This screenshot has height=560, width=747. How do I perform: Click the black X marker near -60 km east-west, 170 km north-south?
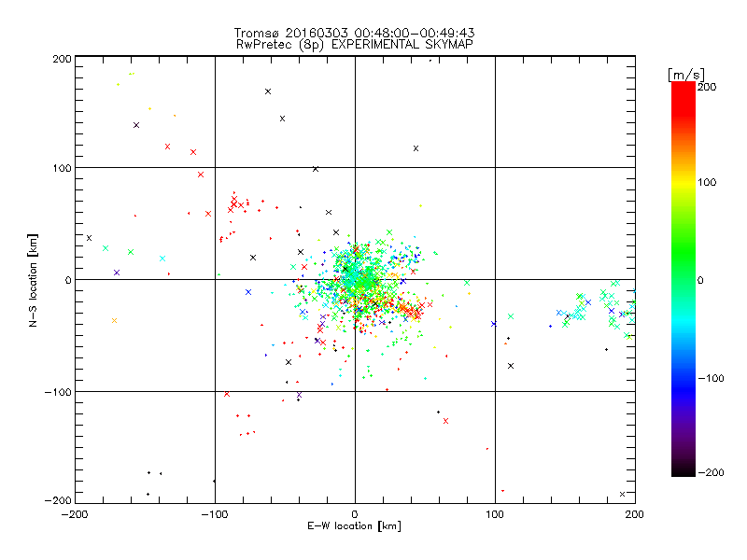268,91
